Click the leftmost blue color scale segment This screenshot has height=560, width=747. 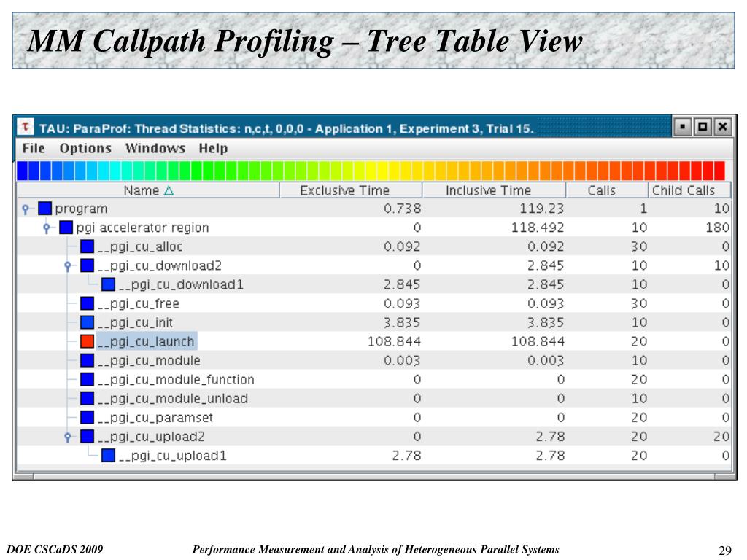coord(22,171)
